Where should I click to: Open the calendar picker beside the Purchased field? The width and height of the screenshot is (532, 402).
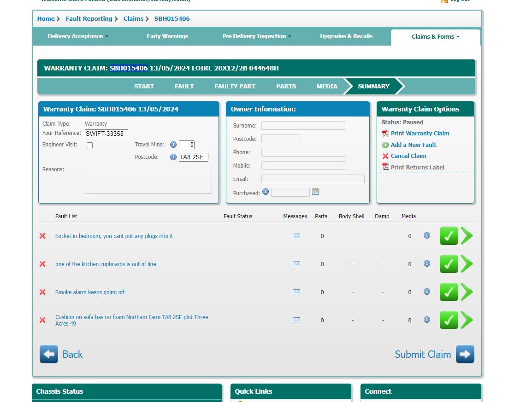tap(315, 192)
